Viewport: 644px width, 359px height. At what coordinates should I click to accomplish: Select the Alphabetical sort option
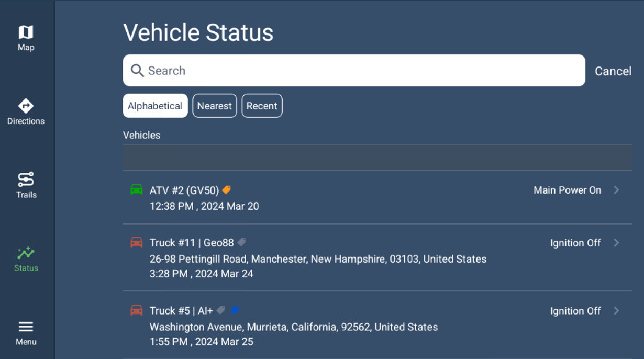155,105
